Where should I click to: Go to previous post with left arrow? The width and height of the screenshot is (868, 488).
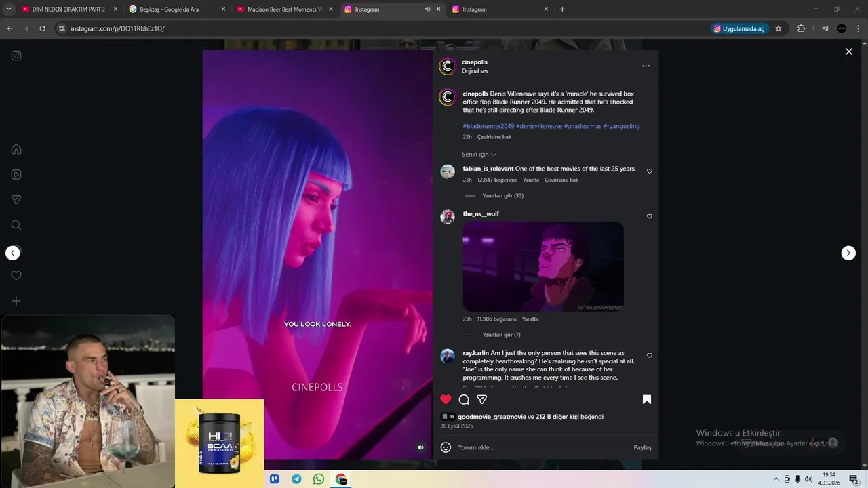13,253
